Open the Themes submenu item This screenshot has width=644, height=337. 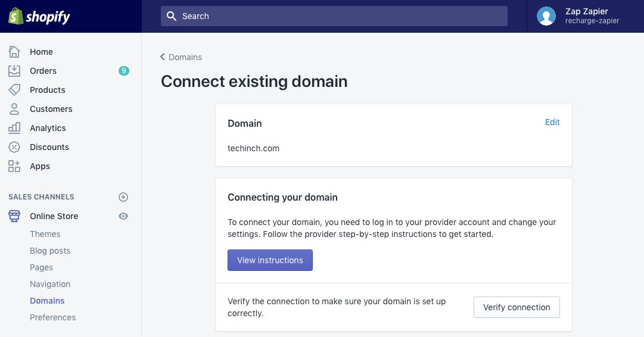coord(45,234)
